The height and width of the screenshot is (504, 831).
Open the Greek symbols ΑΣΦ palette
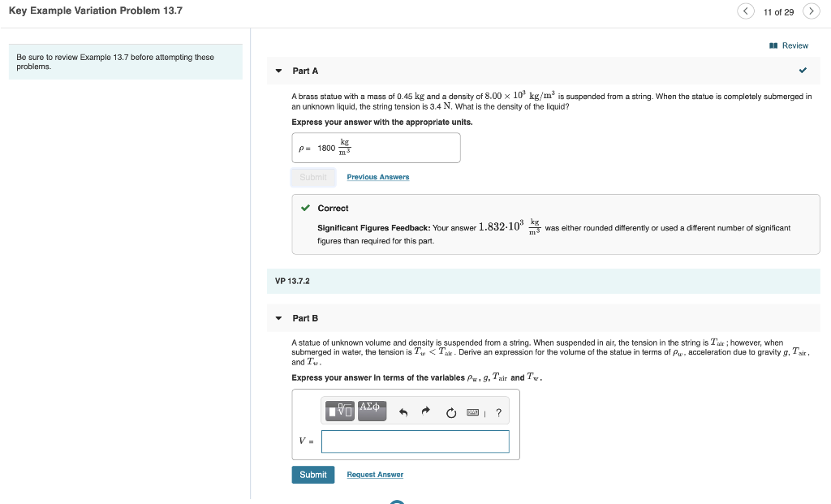(x=372, y=410)
